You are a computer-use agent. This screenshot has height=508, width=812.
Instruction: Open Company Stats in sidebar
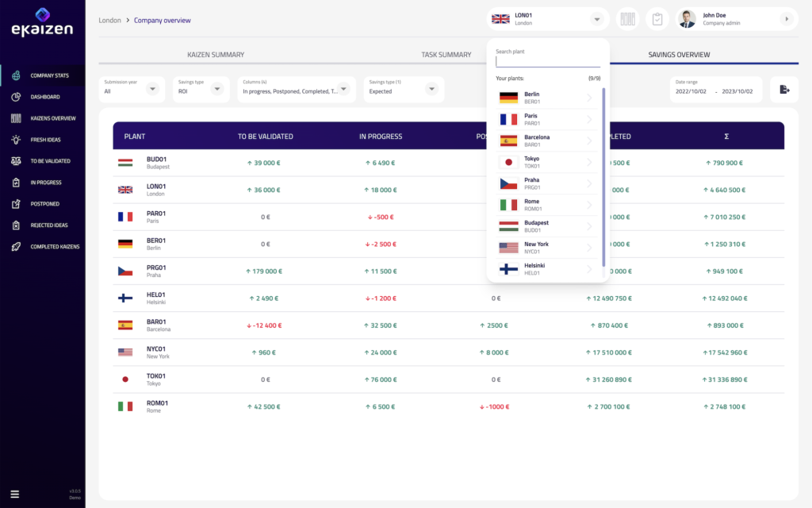(49, 75)
